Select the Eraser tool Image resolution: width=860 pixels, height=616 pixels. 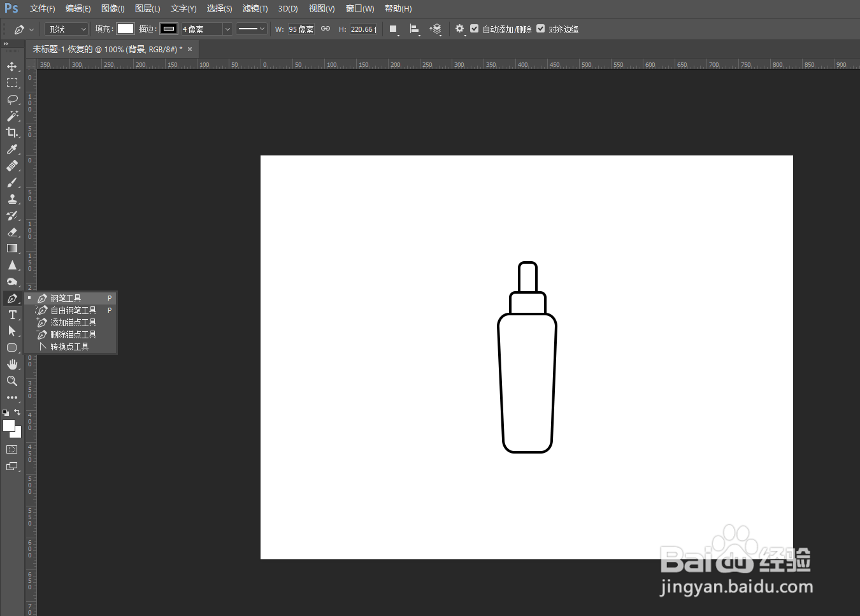12,232
